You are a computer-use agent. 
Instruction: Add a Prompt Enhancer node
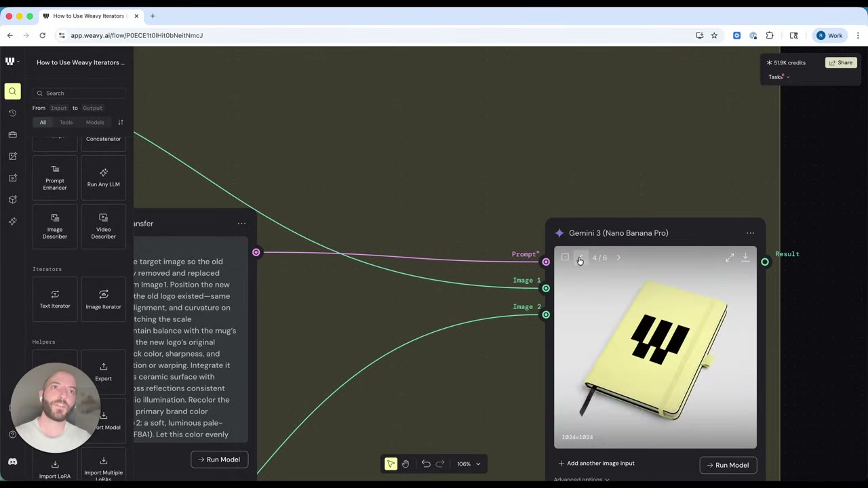tap(55, 178)
